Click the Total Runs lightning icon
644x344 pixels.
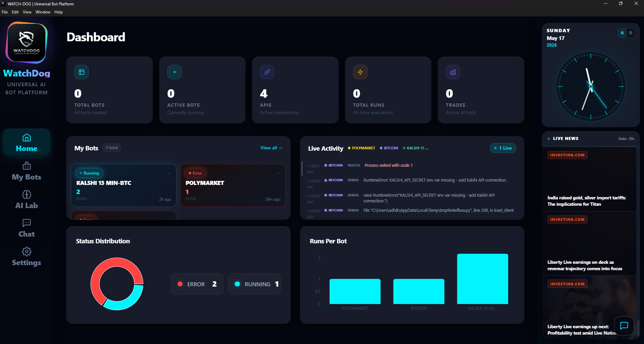[360, 72]
